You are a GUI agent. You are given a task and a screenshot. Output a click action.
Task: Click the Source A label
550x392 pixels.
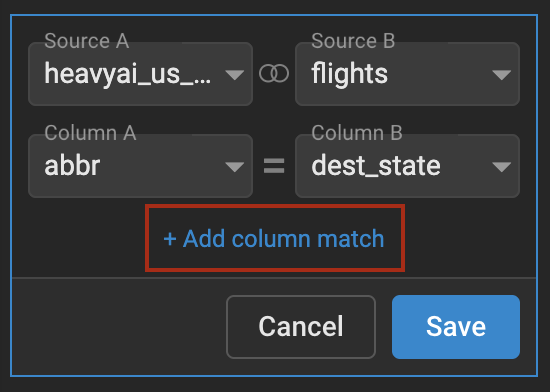point(87,41)
